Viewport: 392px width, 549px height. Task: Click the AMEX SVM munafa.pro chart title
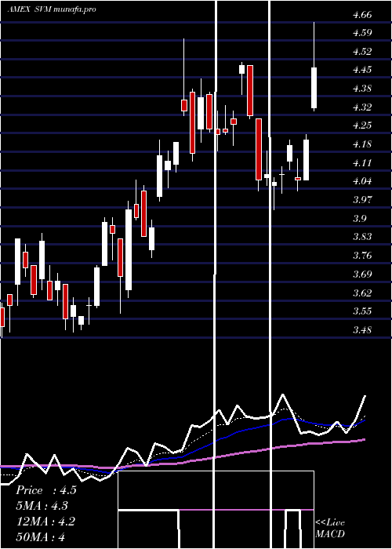click(52, 9)
